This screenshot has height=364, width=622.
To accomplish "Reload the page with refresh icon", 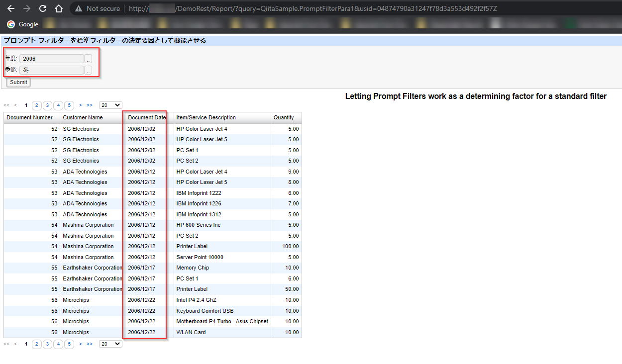I will tap(43, 8).
